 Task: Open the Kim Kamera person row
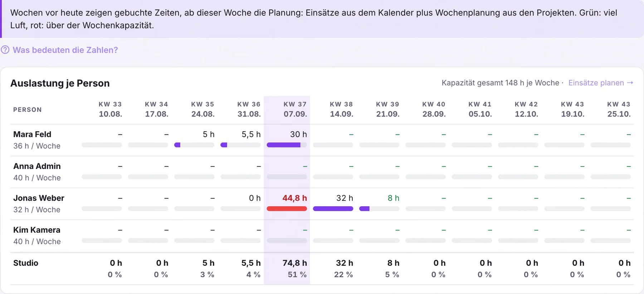322,236
